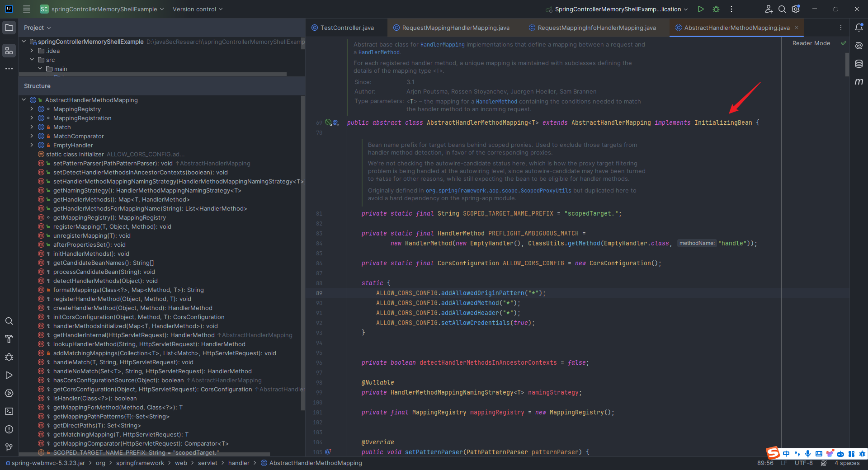Open HandlerMethod link in type parameters doc
This screenshot has width=868, height=470.
[x=496, y=102]
